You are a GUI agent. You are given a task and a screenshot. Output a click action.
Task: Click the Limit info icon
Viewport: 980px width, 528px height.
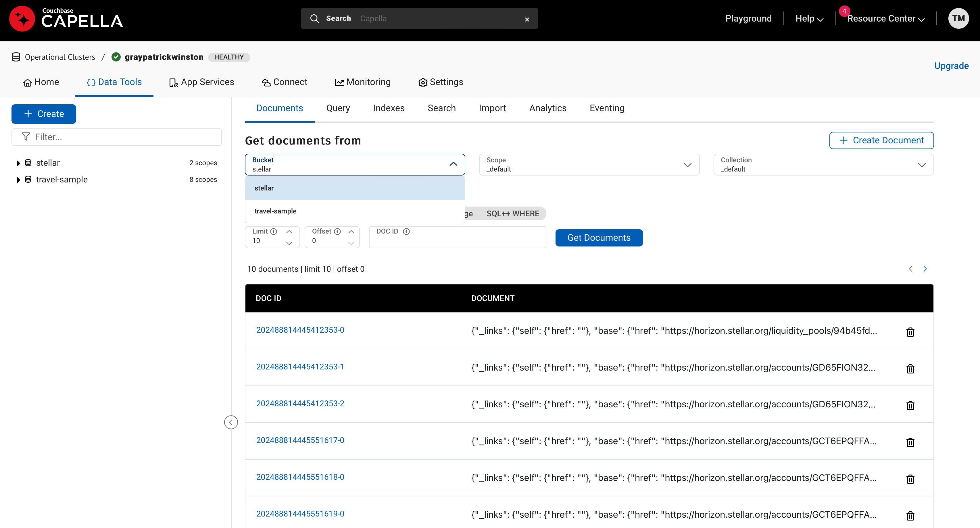coord(274,231)
